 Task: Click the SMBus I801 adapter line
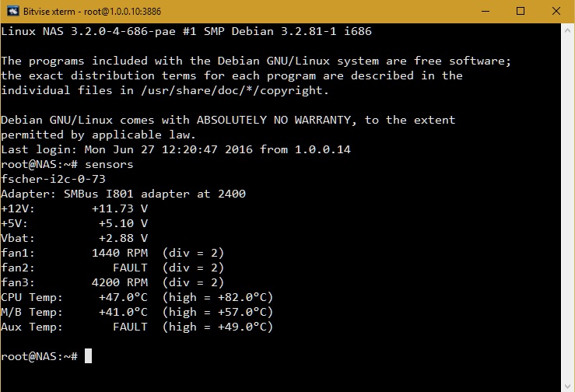pos(123,194)
